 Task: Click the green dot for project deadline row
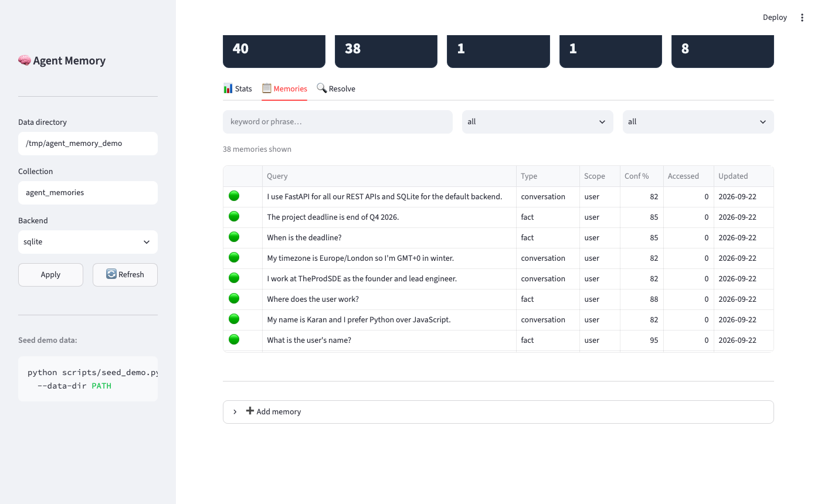pyautogui.click(x=234, y=217)
